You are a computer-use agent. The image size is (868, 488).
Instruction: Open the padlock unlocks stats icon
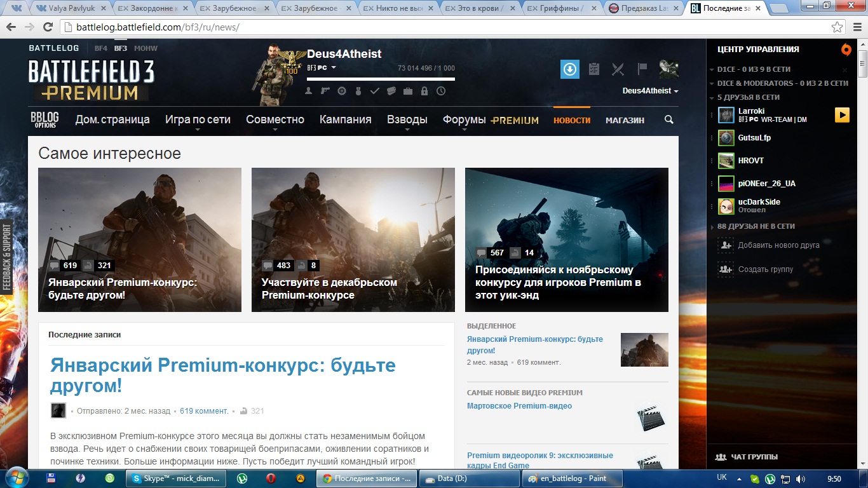[x=424, y=91]
